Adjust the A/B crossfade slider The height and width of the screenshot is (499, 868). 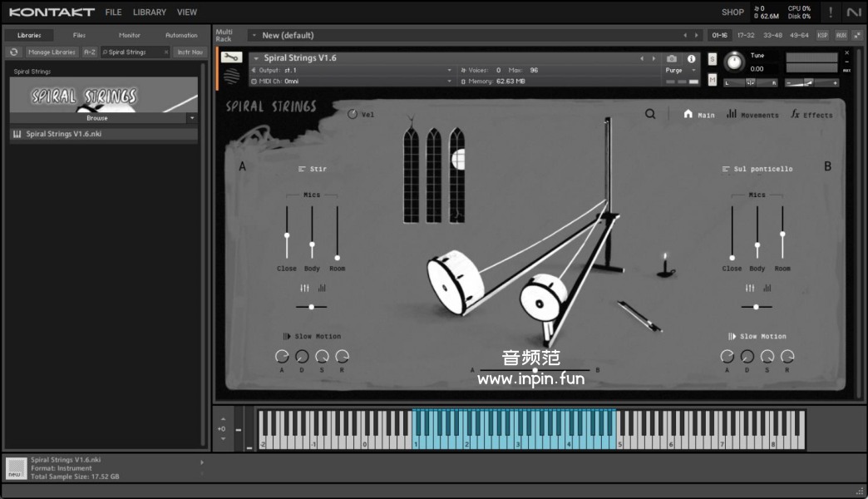click(x=535, y=370)
